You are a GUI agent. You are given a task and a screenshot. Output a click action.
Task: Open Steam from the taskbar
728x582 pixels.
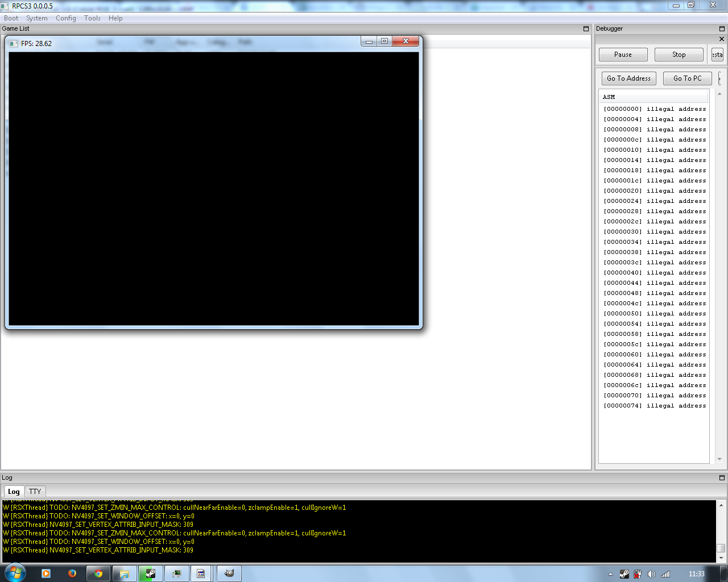(151, 573)
